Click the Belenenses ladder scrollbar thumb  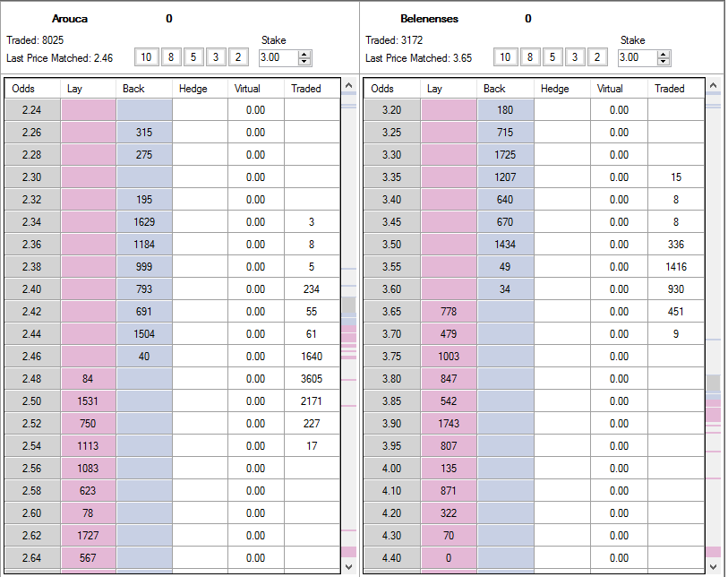coord(713,383)
